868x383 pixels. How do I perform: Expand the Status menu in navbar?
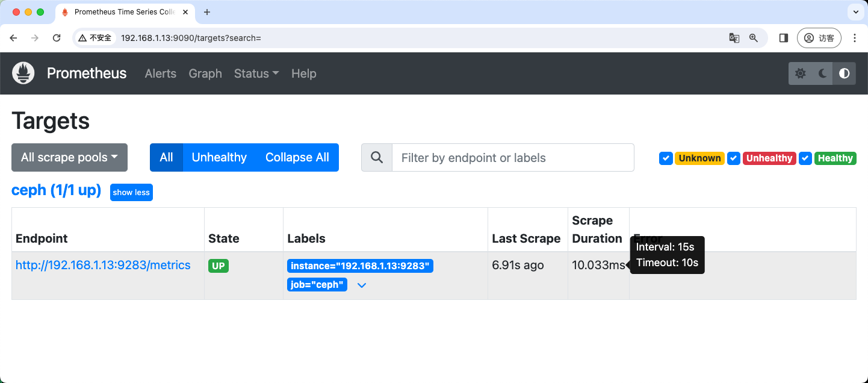pyautogui.click(x=256, y=73)
